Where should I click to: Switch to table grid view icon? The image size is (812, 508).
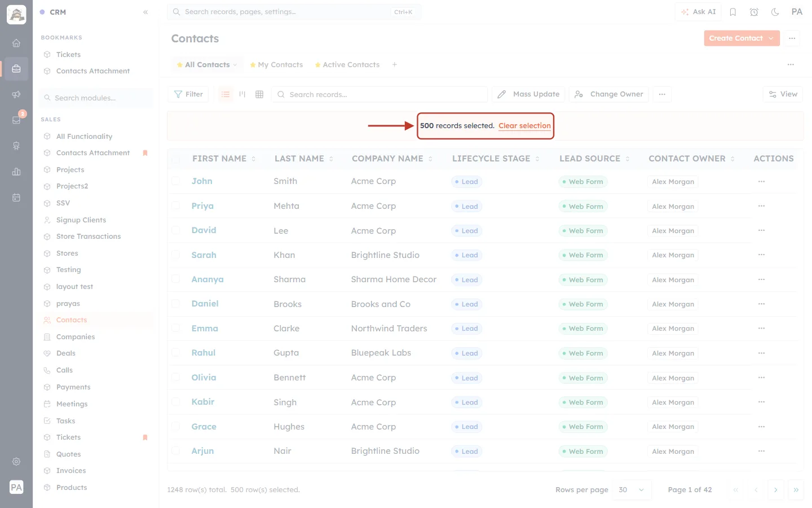[259, 94]
